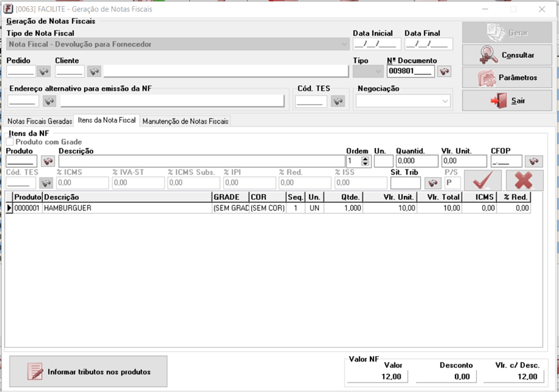Screen dimensions: 559x392
Task: Open the disabled item-row Cód. TES lookup icon
Action: point(45,183)
